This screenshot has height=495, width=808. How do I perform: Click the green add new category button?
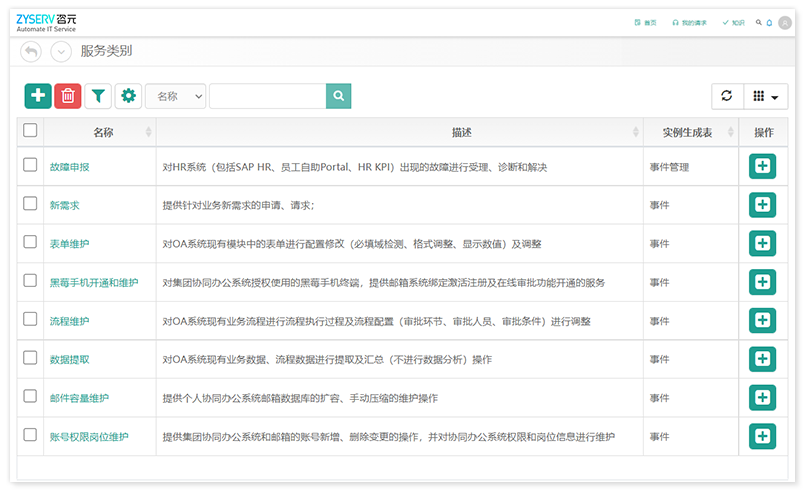(x=38, y=96)
